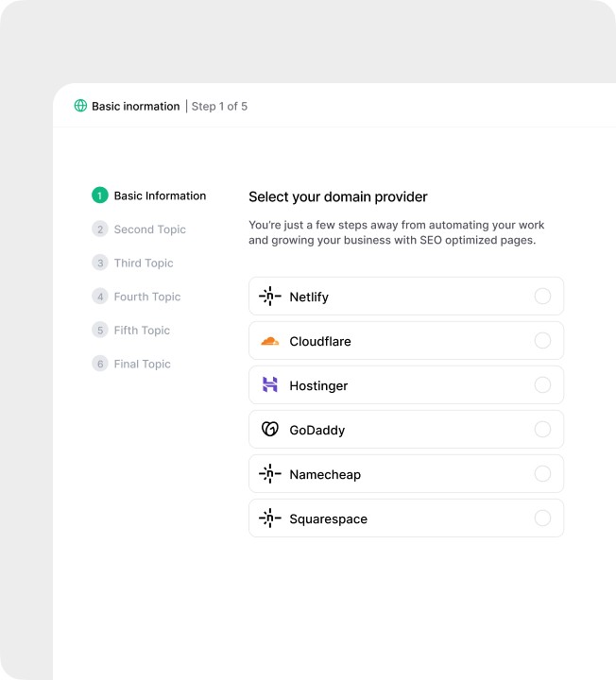This screenshot has width=616, height=680.
Task: Click 'Select your domain provider' heading
Action: click(x=338, y=196)
